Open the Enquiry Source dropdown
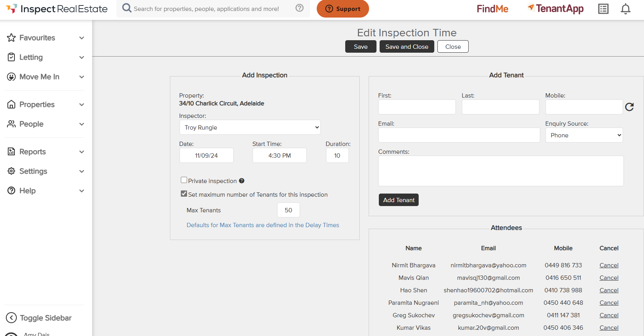 click(x=584, y=135)
